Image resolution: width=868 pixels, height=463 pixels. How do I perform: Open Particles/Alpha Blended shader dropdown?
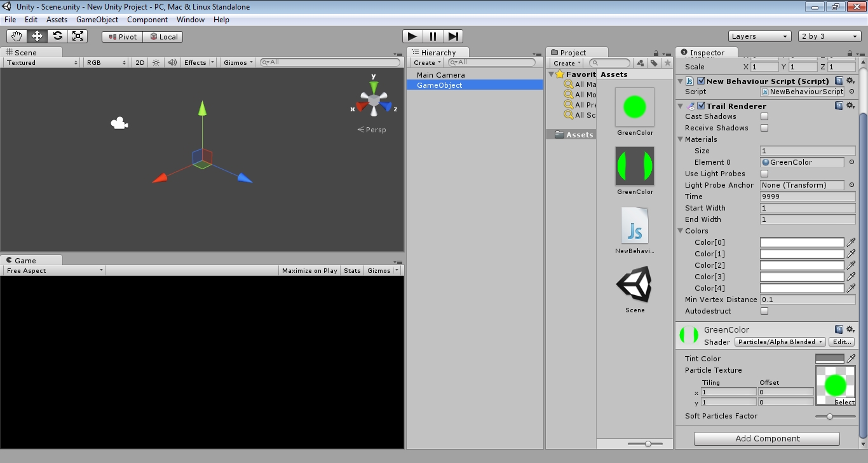[780, 342]
